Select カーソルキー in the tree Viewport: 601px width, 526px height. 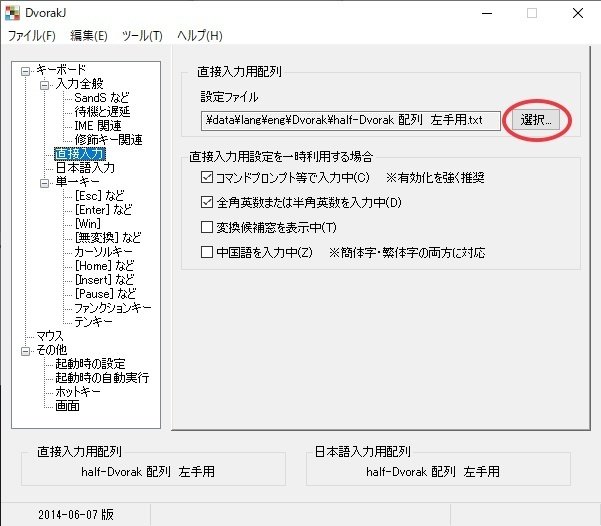[x=103, y=252]
